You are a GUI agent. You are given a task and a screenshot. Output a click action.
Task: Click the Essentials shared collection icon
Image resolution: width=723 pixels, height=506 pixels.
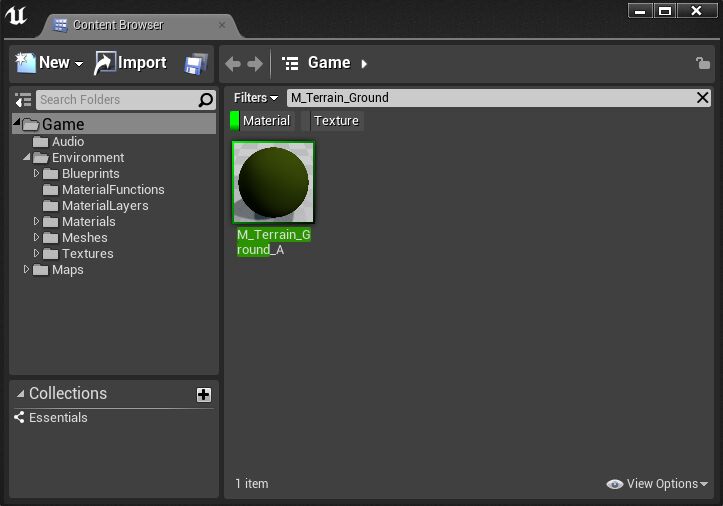(x=19, y=417)
